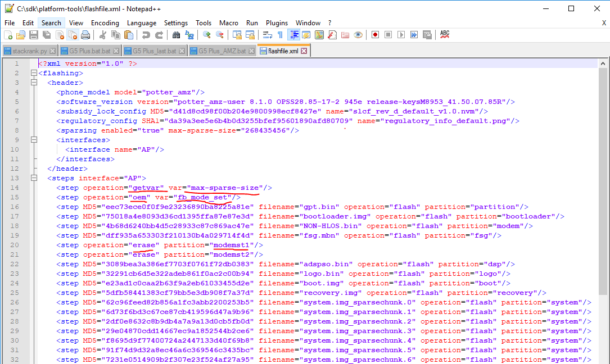The height and width of the screenshot is (364, 610).
Task: Collapse the header fold on line 3
Action: [34, 83]
